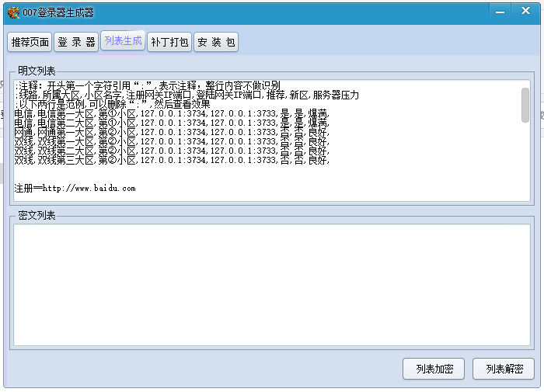Click the first 电信第一大区 entry line

pyautogui.click(x=171, y=113)
